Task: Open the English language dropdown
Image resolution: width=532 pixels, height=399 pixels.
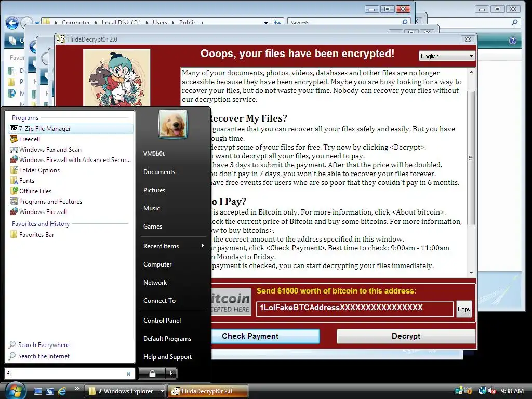Action: click(447, 56)
